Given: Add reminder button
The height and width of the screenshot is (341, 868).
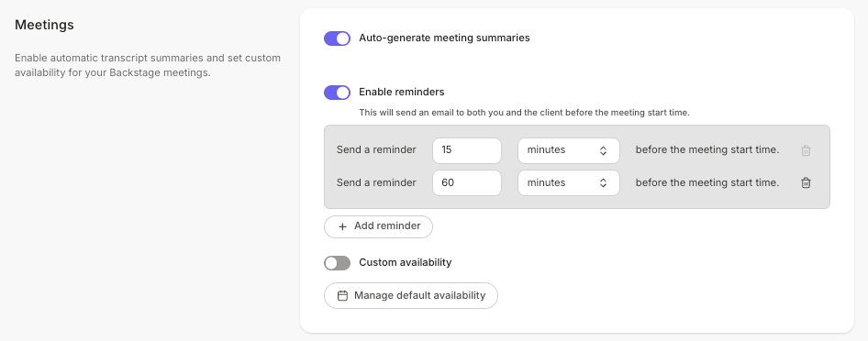Looking at the screenshot, I should (378, 226).
